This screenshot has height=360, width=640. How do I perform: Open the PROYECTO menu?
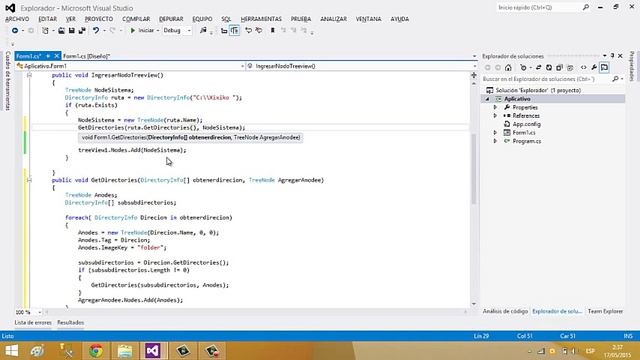point(99,19)
